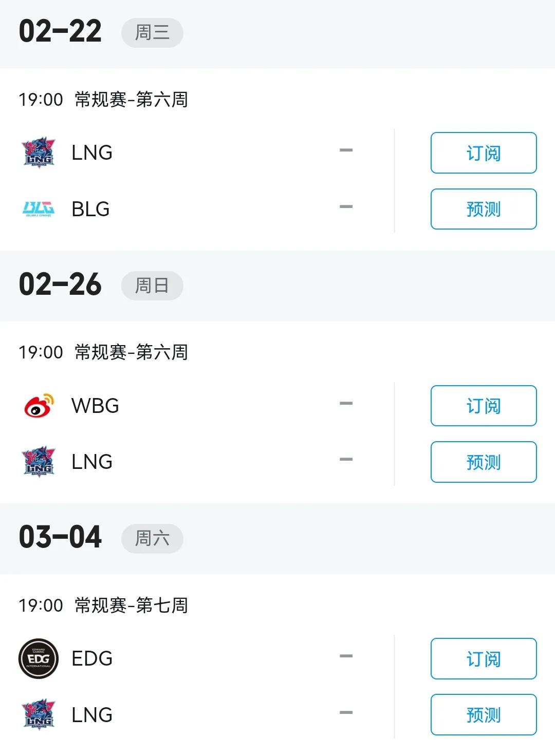Open prediction for LNG vs BLG match
555x756 pixels.
[483, 209]
